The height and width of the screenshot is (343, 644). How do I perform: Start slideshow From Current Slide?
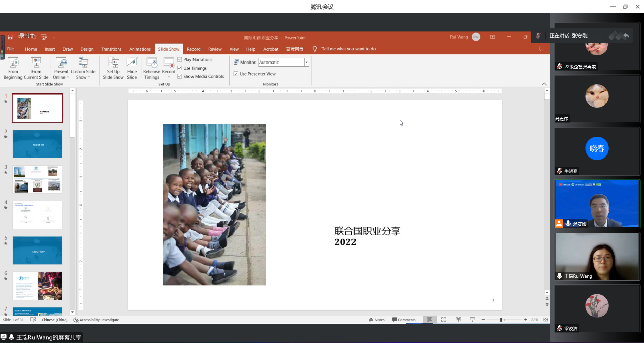tap(36, 67)
